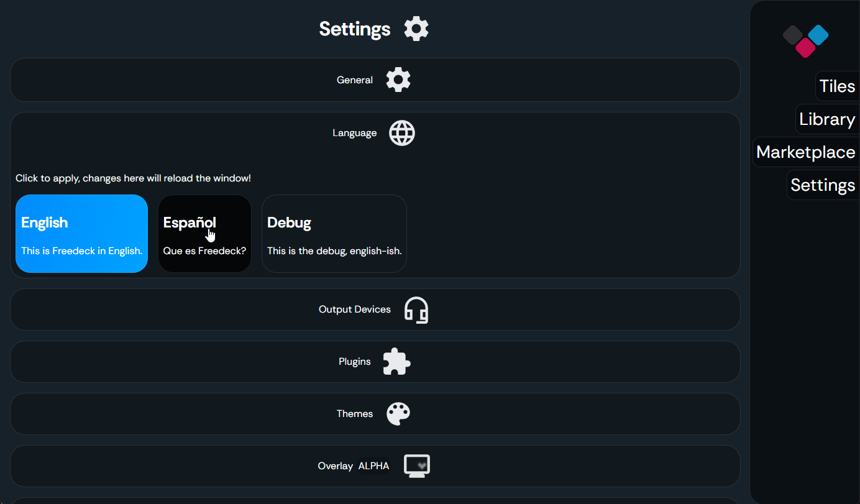Open the Tiles tab in sidebar
The width and height of the screenshot is (860, 504).
[x=837, y=86]
